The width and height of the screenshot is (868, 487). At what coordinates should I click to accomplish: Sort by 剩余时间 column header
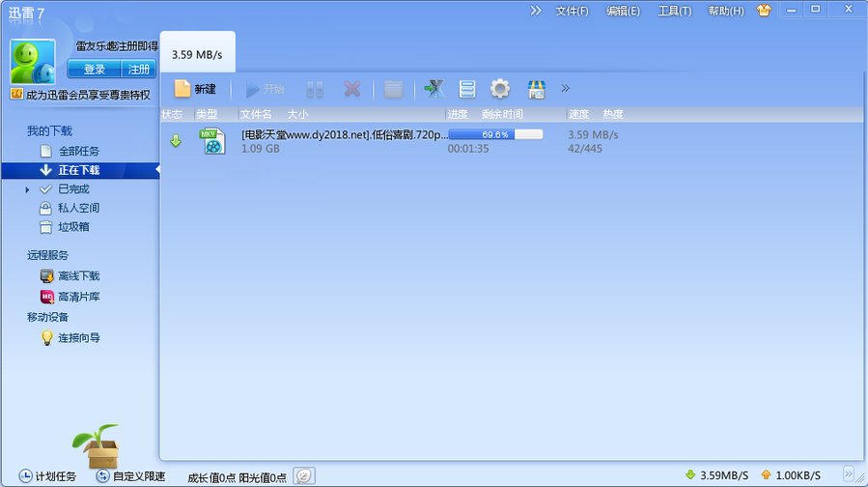click(x=502, y=114)
